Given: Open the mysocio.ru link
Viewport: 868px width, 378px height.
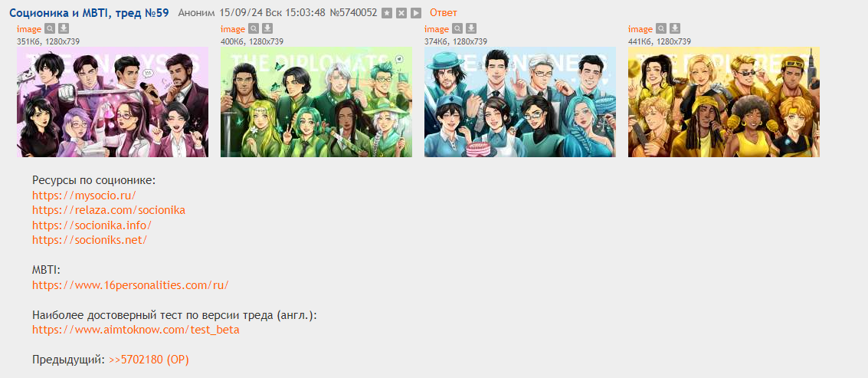Looking at the screenshot, I should pyautogui.click(x=84, y=195).
